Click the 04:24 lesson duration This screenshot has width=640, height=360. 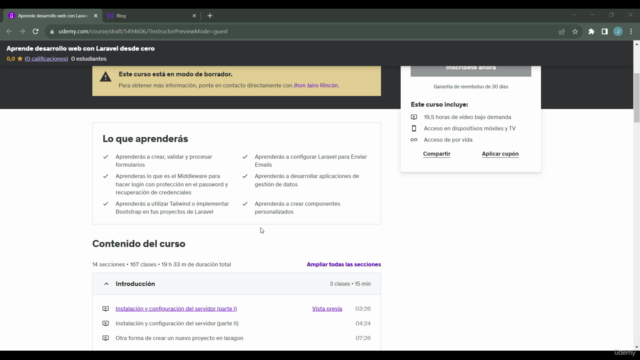[363, 323]
